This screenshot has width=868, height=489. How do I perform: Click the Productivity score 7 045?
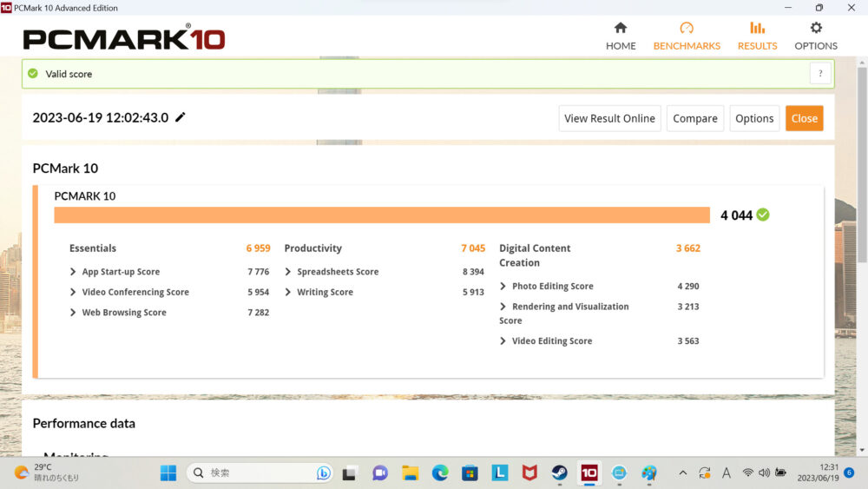point(473,248)
